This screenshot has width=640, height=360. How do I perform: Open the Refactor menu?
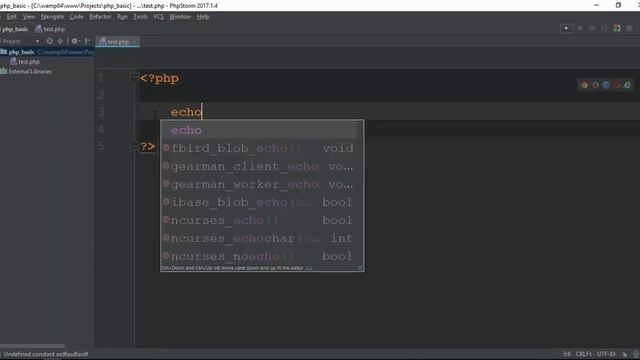[x=100, y=17]
